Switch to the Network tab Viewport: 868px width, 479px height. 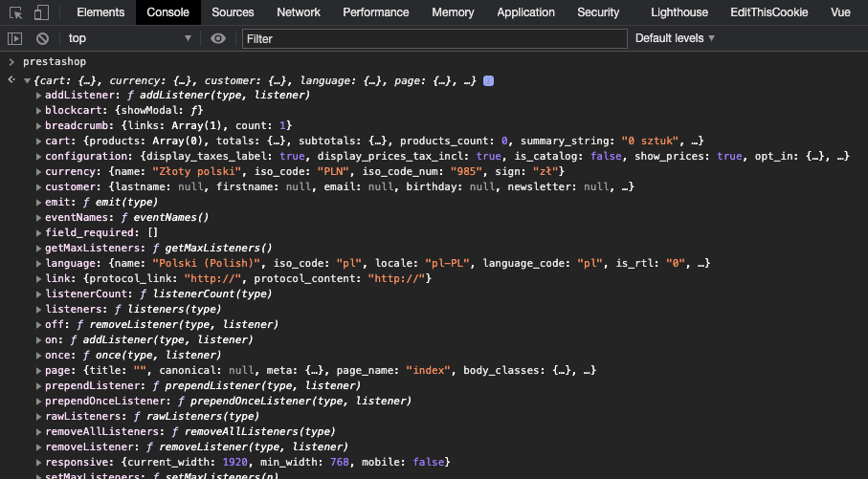click(x=299, y=12)
